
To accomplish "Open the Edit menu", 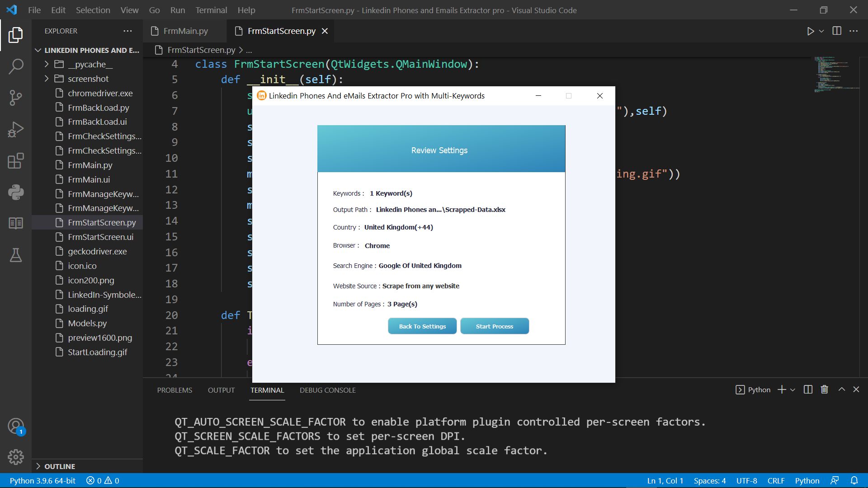I will point(58,10).
